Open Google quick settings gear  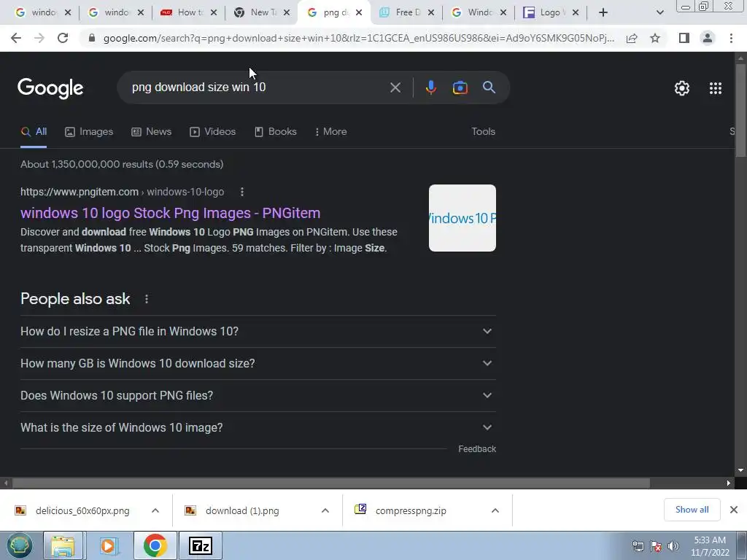682,88
